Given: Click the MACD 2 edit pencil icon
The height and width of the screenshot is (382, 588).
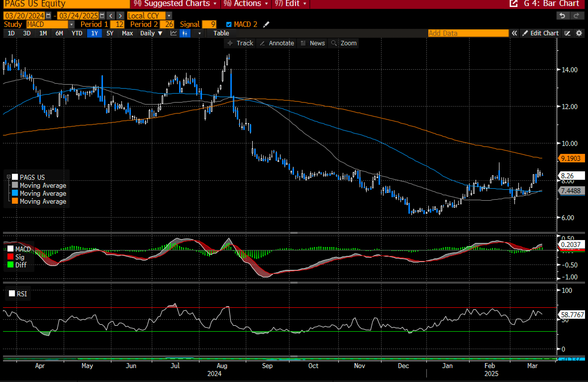Looking at the screenshot, I should coord(266,24).
